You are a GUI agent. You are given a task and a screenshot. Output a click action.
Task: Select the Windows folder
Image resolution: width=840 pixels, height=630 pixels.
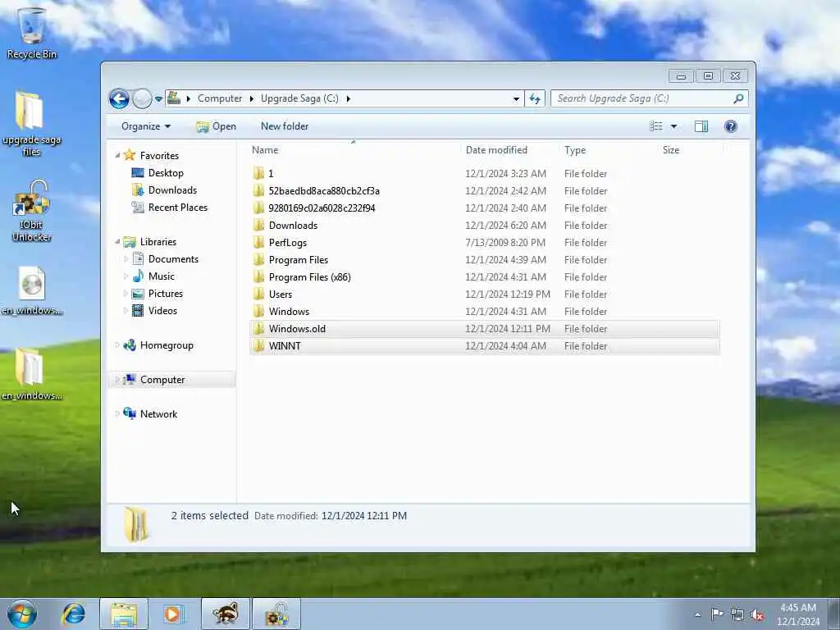pos(484,311)
